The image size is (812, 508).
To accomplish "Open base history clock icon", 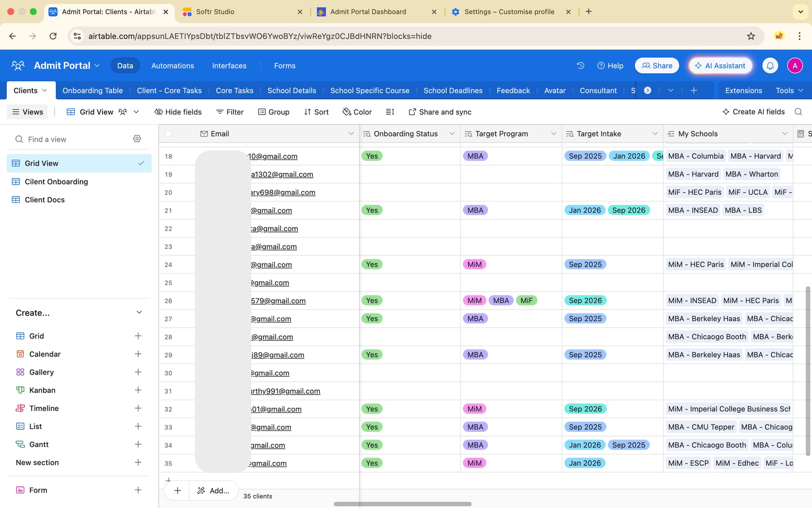I will click(x=580, y=66).
